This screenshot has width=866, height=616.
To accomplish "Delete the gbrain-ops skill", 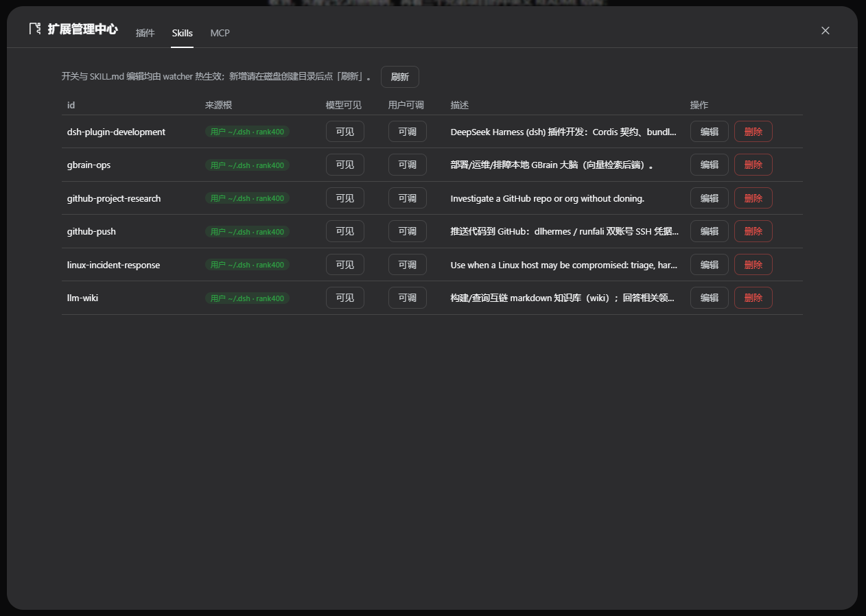I will [753, 165].
